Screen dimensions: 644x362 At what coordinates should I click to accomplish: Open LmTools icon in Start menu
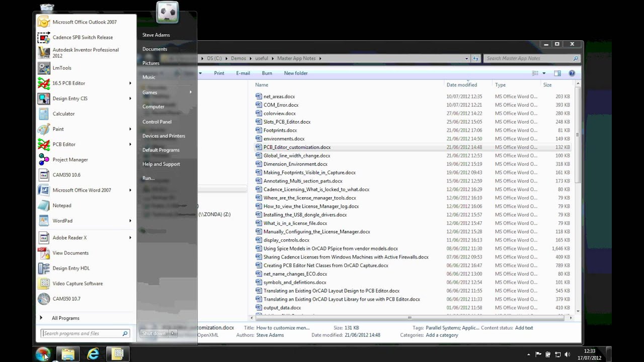[x=44, y=68]
